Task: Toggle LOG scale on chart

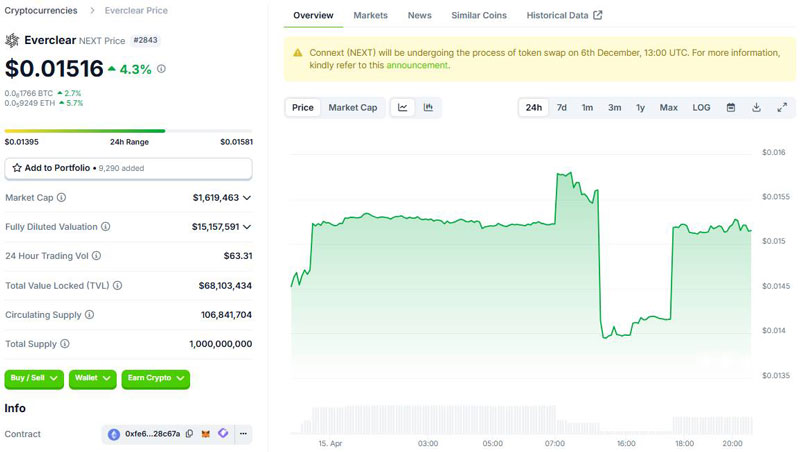Action: tap(701, 108)
